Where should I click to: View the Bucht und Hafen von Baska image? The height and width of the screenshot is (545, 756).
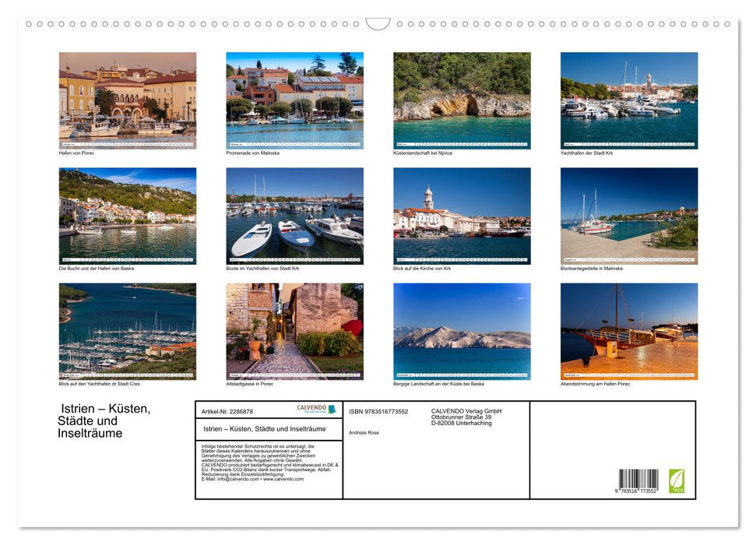pyautogui.click(x=128, y=216)
